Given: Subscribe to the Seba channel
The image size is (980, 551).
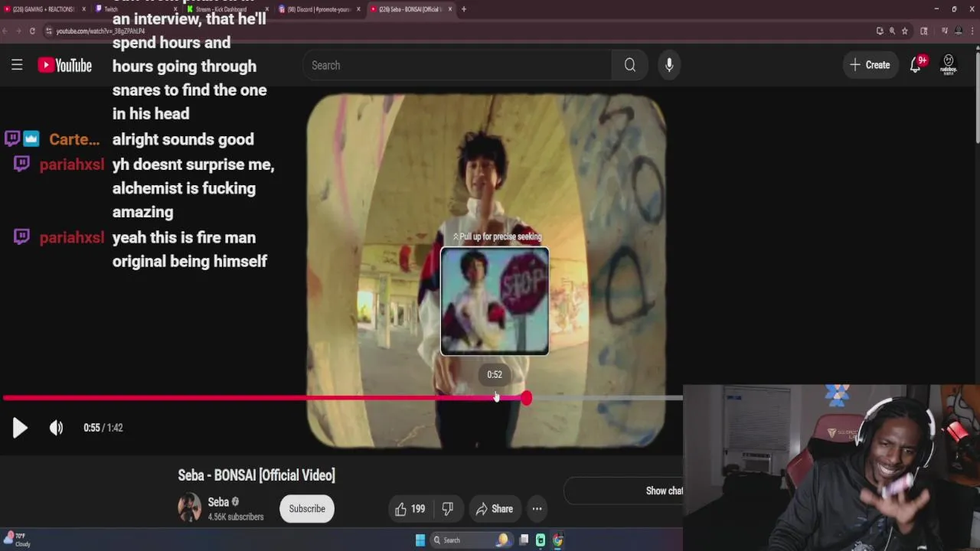Looking at the screenshot, I should click(307, 509).
